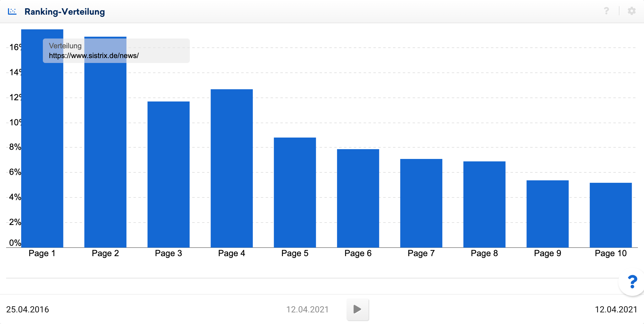The image size is (644, 324).
Task: Click the blue floating help button
Action: pos(632,282)
